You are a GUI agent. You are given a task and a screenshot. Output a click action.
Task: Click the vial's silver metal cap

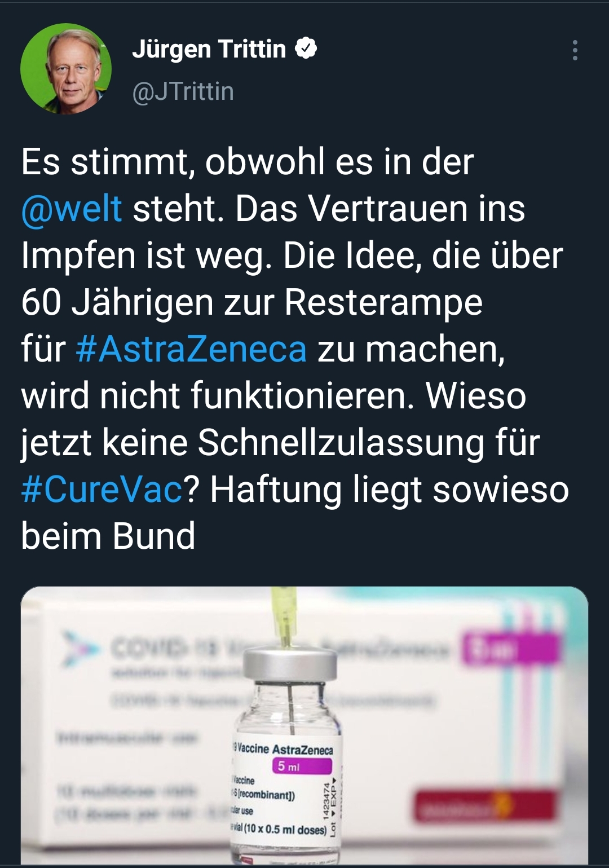coord(289,668)
